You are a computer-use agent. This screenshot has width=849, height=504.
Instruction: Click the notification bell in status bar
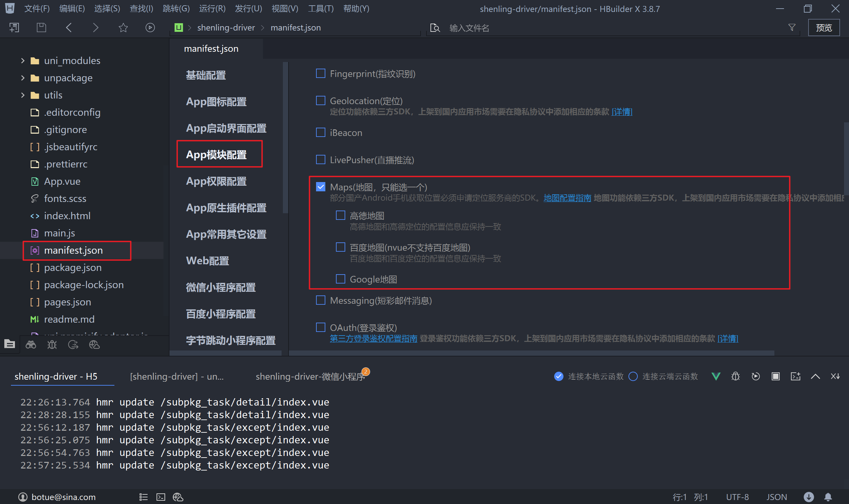coord(828,497)
